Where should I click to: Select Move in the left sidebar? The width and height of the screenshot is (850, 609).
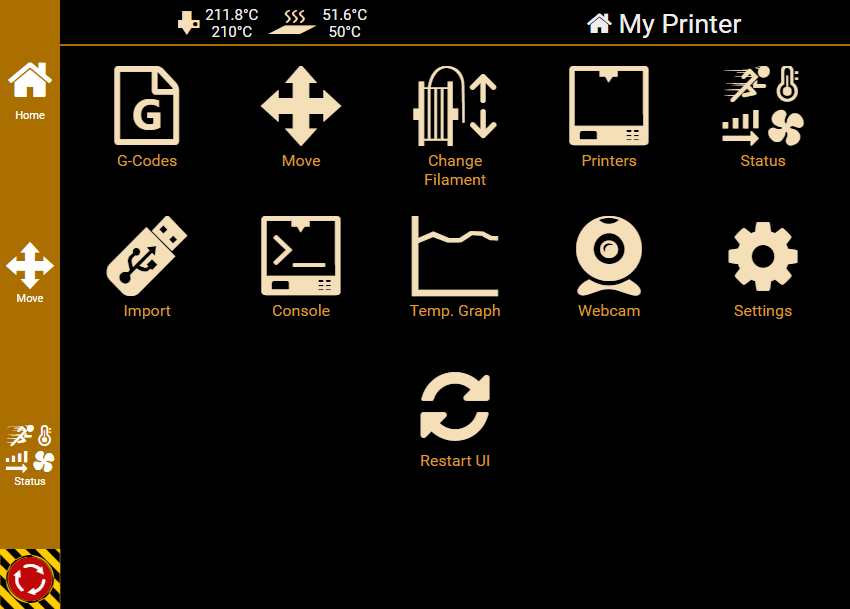30,273
